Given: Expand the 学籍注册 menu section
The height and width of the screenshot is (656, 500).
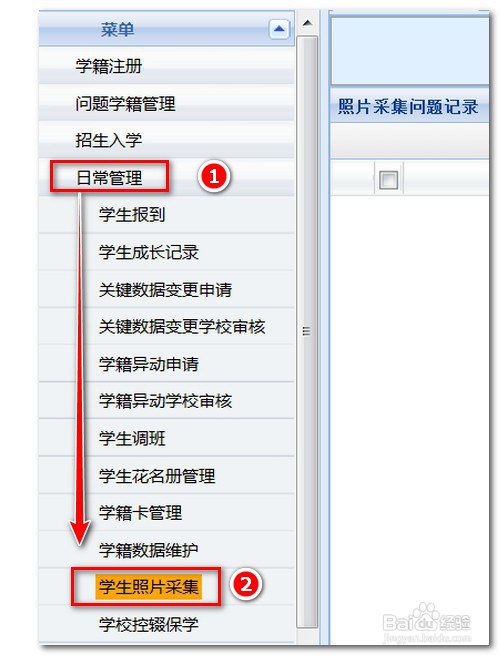Looking at the screenshot, I should 167,66.
